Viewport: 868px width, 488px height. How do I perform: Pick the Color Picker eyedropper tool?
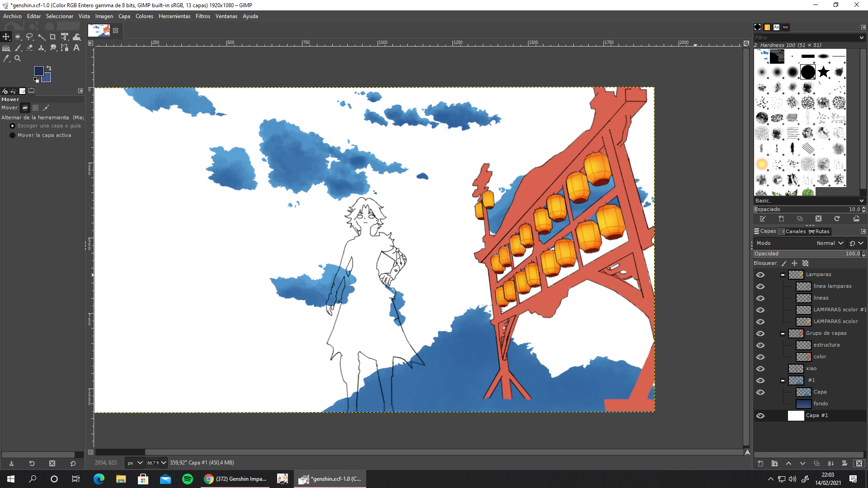pyautogui.click(x=6, y=59)
